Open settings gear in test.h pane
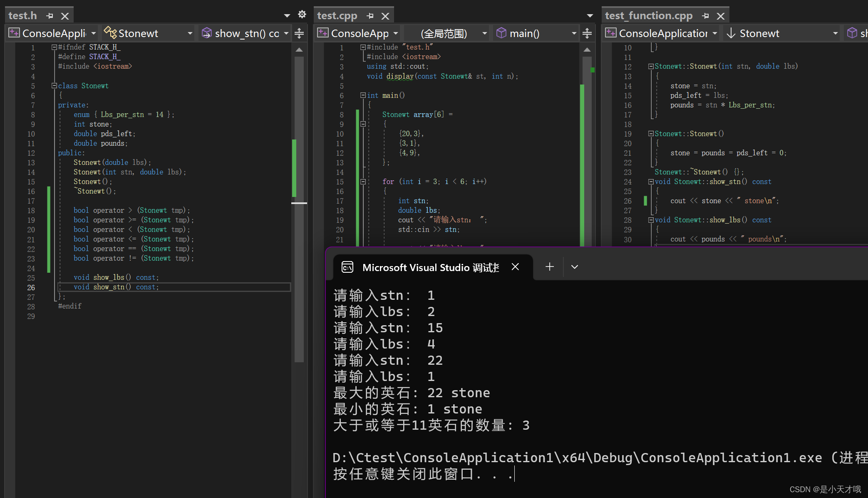Viewport: 868px width, 498px height. click(x=302, y=15)
